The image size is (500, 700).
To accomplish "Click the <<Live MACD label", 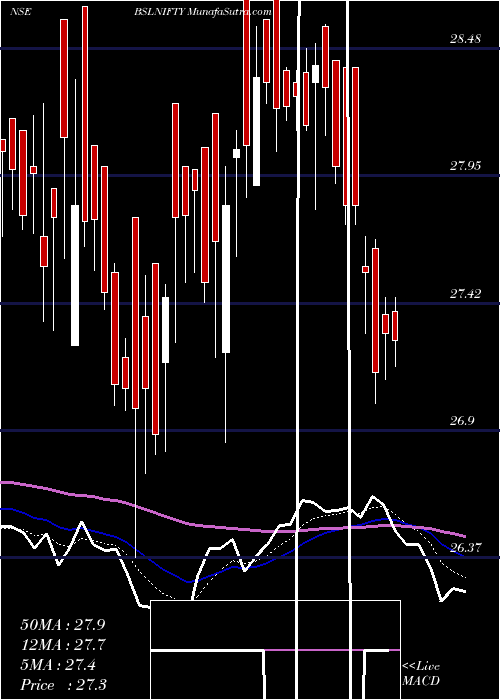I will pyautogui.click(x=421, y=674).
